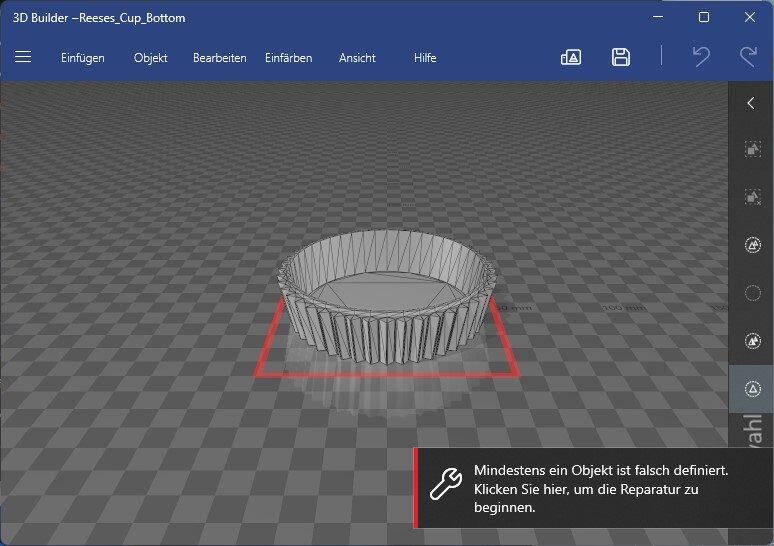Maximize the 3D Builder window
Viewport: 774px width, 546px height.
pyautogui.click(x=704, y=17)
